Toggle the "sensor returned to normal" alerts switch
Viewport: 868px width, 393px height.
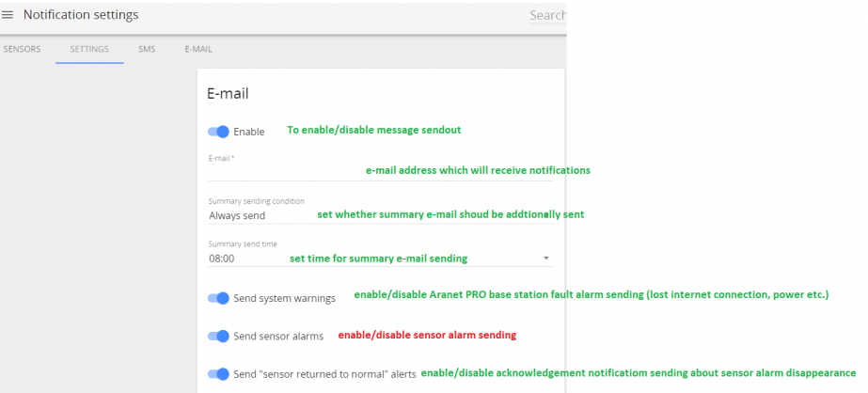(218, 374)
